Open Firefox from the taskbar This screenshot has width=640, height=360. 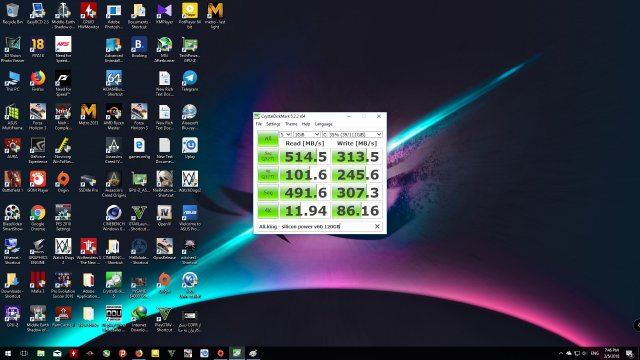[139, 353]
